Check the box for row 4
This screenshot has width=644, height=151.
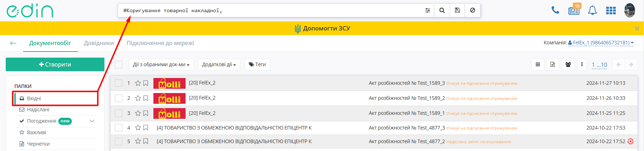(119, 127)
